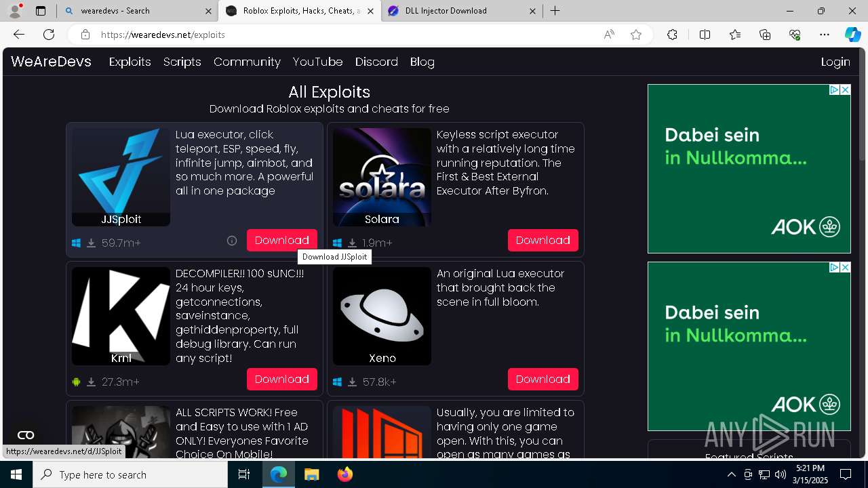Open the Community nav item
Screen dimensions: 868x488
247,62
